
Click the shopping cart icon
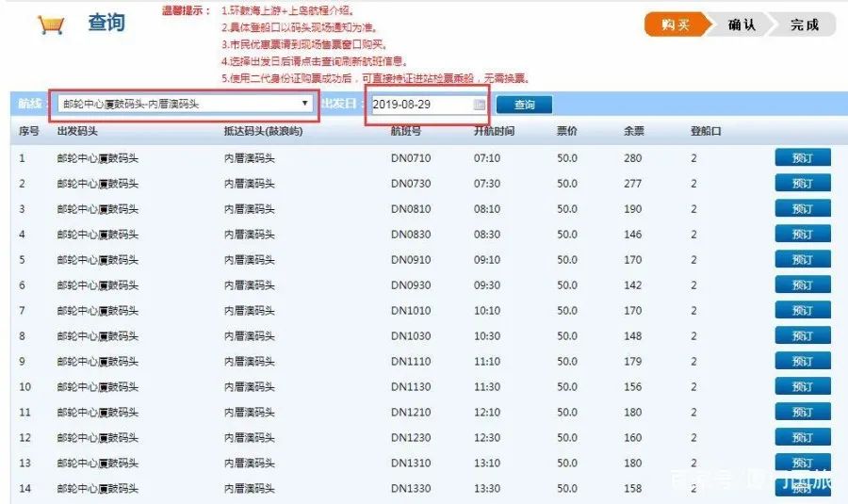point(51,25)
